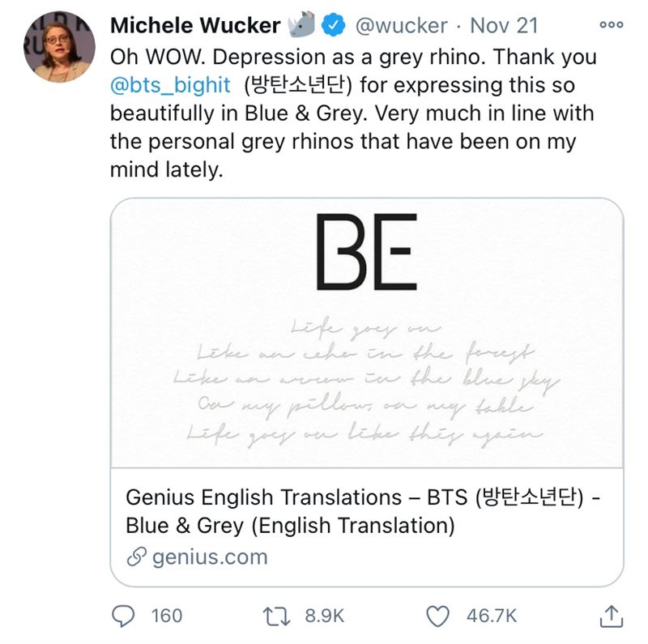This screenshot has width=648, height=644.
Task: View the 46.7K likes count
Action: pos(492,616)
